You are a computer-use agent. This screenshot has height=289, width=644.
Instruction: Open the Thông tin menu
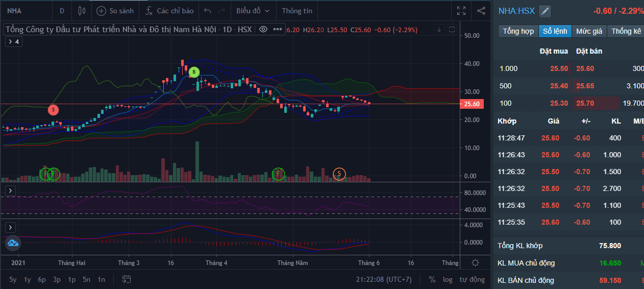tap(297, 11)
